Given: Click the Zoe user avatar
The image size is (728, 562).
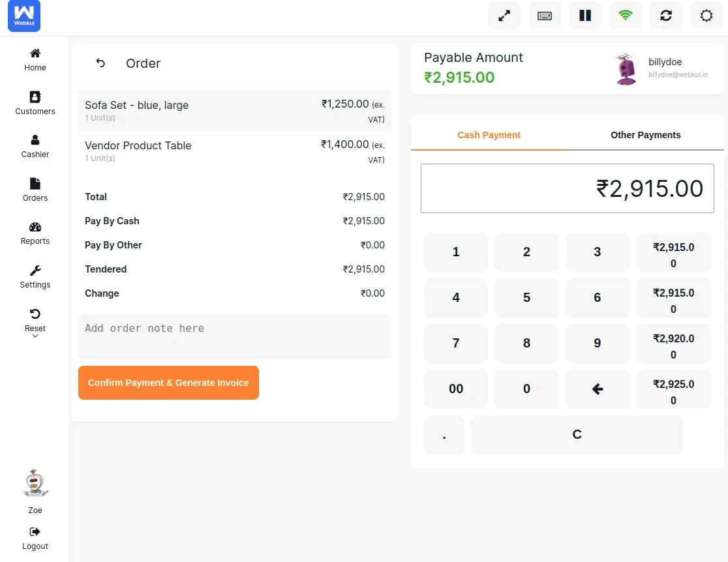Looking at the screenshot, I should pos(35,483).
